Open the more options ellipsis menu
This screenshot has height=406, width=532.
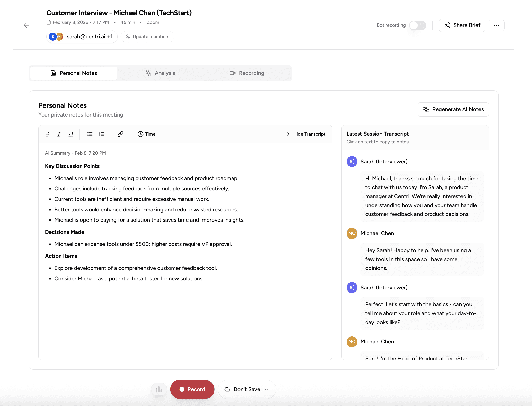(x=496, y=25)
